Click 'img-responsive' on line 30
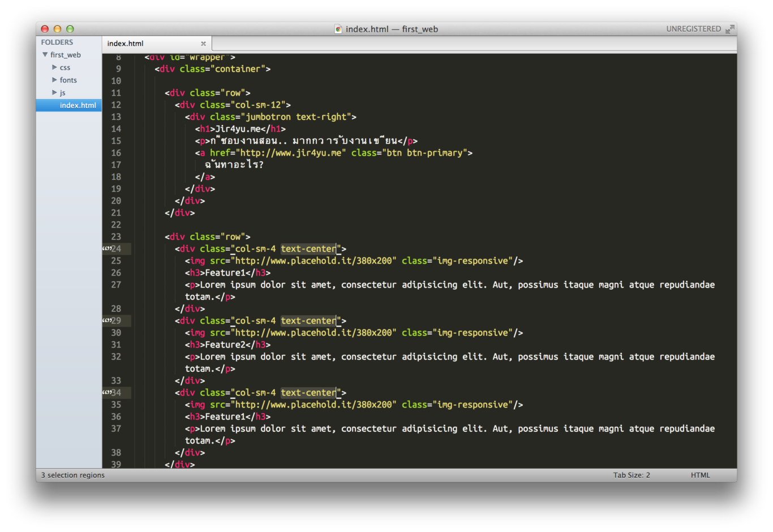Viewport: 773px width, 532px height. [x=473, y=333]
